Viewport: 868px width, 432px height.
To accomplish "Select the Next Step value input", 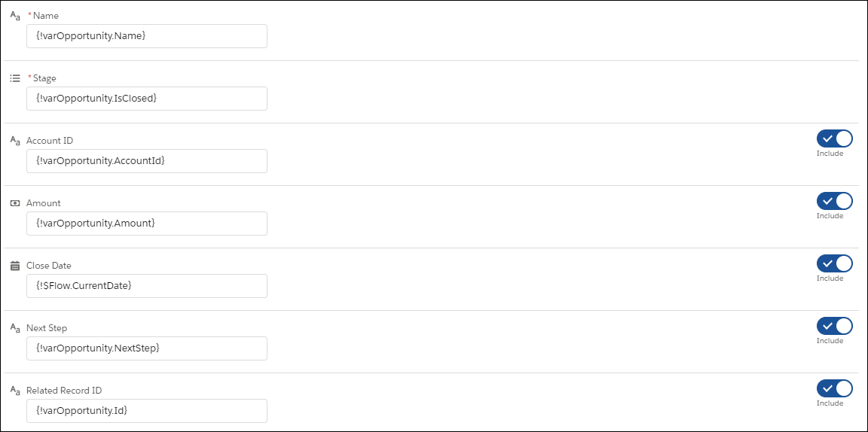I will click(x=147, y=348).
